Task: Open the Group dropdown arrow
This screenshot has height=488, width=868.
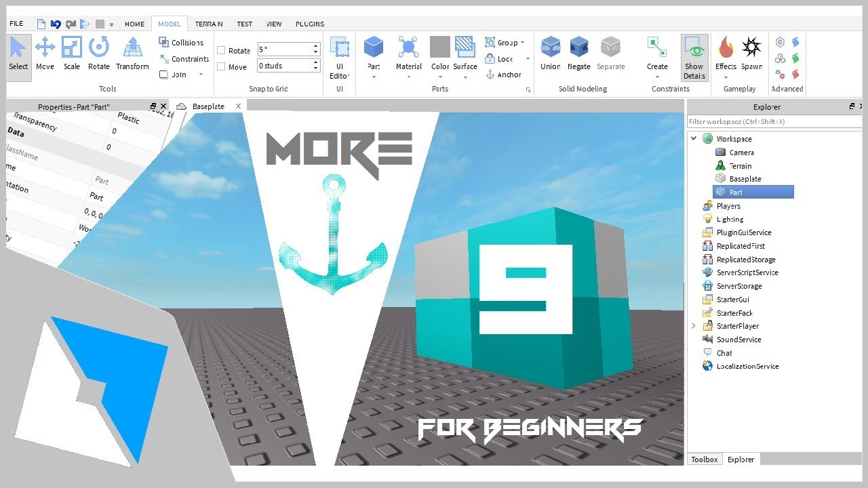Action: point(522,43)
